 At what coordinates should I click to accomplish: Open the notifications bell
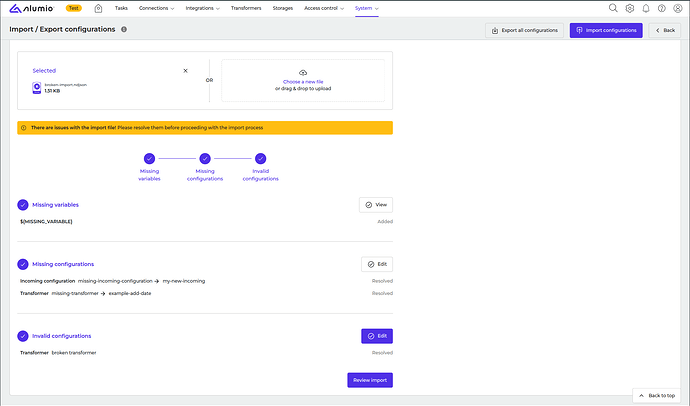[645, 8]
